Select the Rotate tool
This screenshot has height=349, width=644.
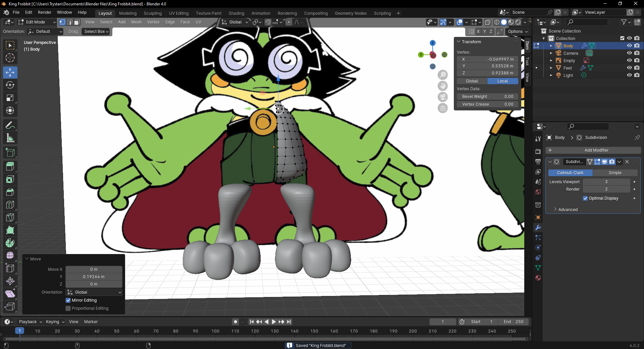10,85
